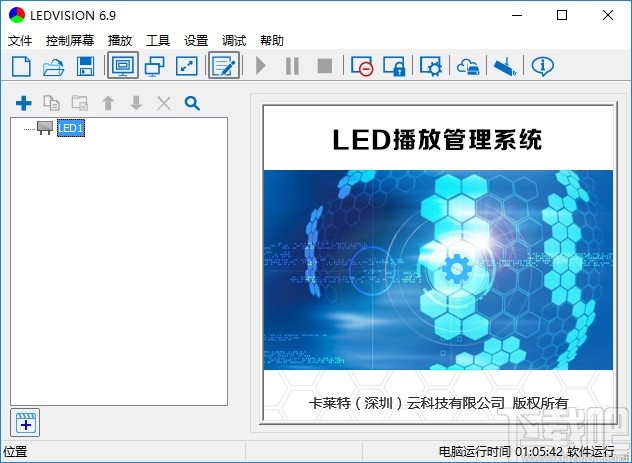
Task: Click the screen lock icon
Action: click(x=394, y=66)
